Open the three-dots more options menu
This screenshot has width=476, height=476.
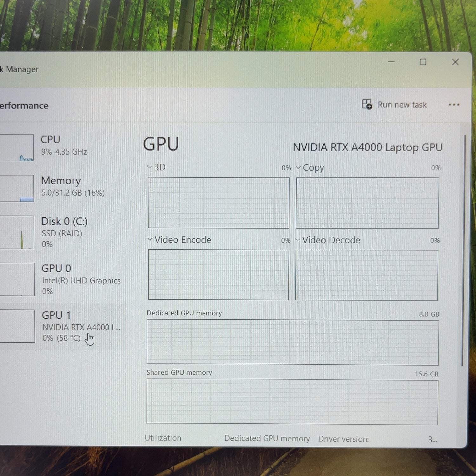click(454, 105)
